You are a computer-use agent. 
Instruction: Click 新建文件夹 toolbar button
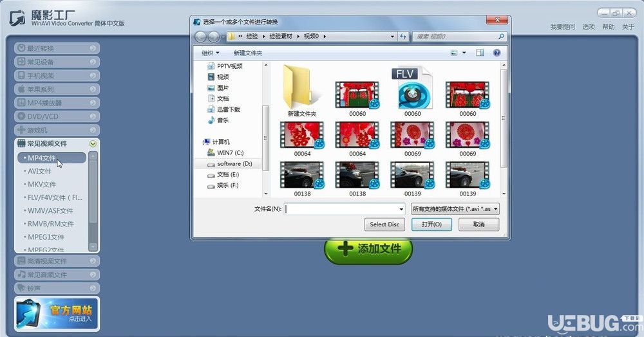[x=248, y=53]
